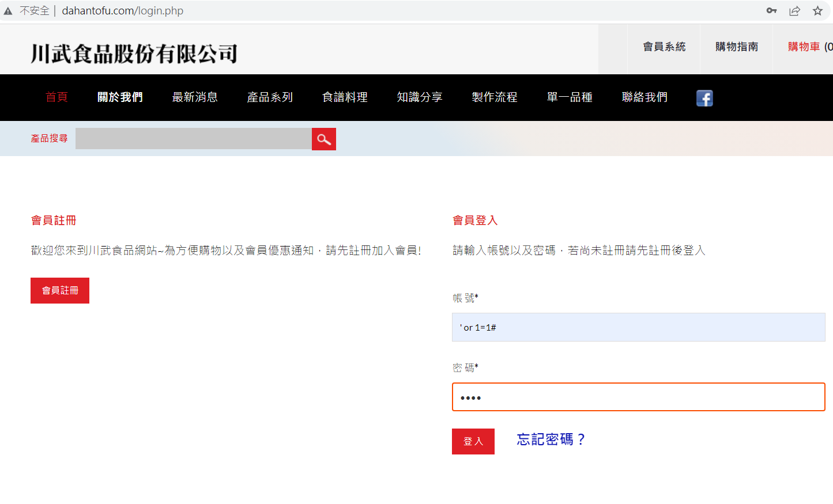
Task: Open the 知識分享 menu item
Action: click(420, 97)
